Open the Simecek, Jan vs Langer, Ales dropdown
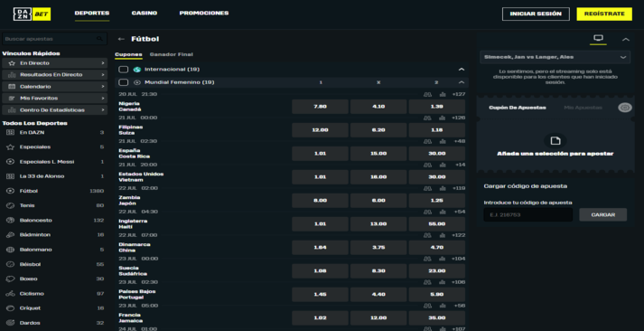Image resolution: width=644 pixels, height=331 pixels. click(555, 57)
